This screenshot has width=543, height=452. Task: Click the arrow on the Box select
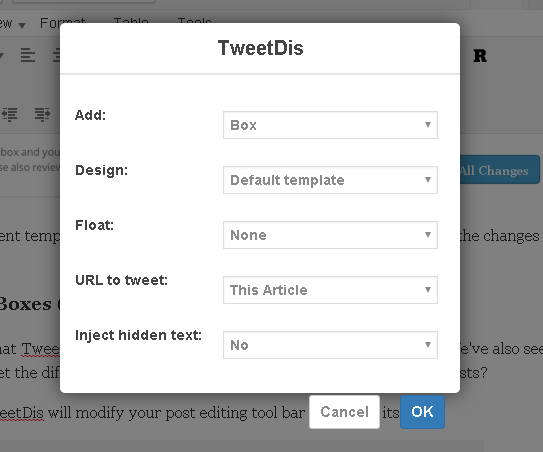click(428, 125)
